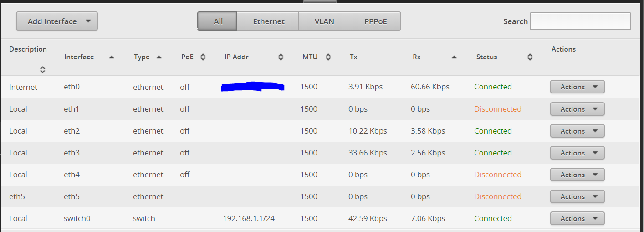Click Actions button for eth5
The image size is (644, 232).
click(577, 196)
